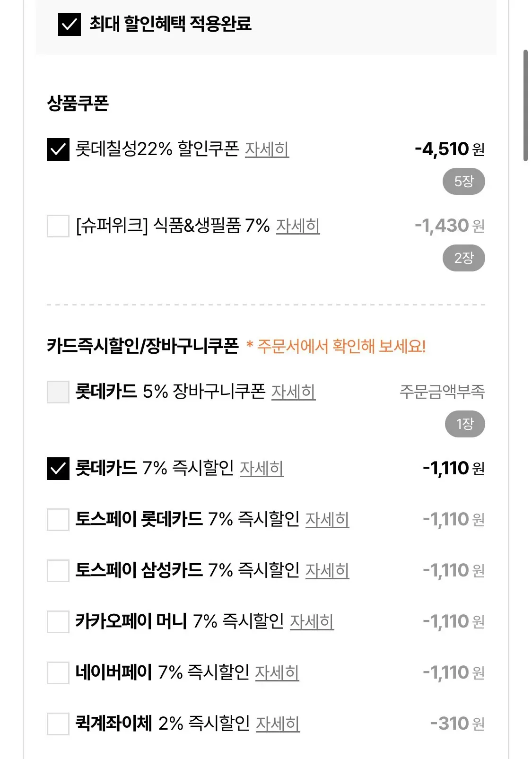Click the 2장 coupon count badge

click(x=463, y=258)
